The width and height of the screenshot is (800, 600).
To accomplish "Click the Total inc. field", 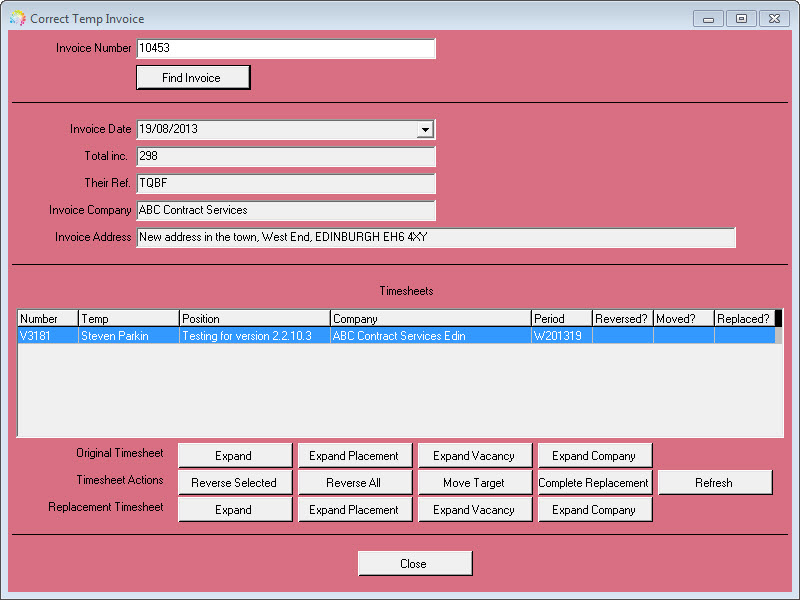I will coord(286,156).
